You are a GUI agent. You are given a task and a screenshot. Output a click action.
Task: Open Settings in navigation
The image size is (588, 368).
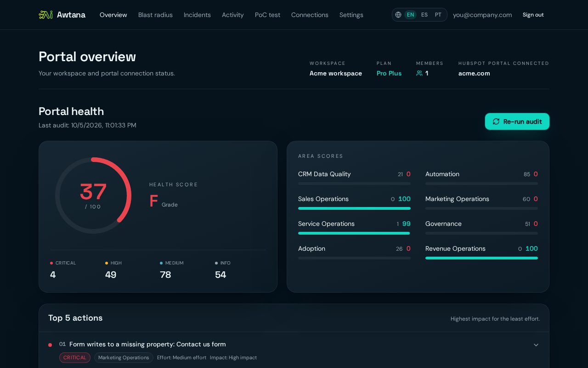351,15
